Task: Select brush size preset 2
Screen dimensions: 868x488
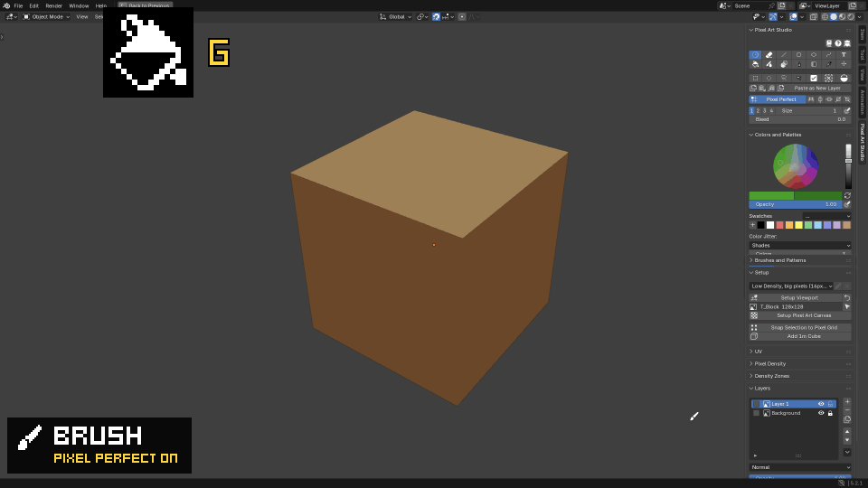Action: coord(758,110)
